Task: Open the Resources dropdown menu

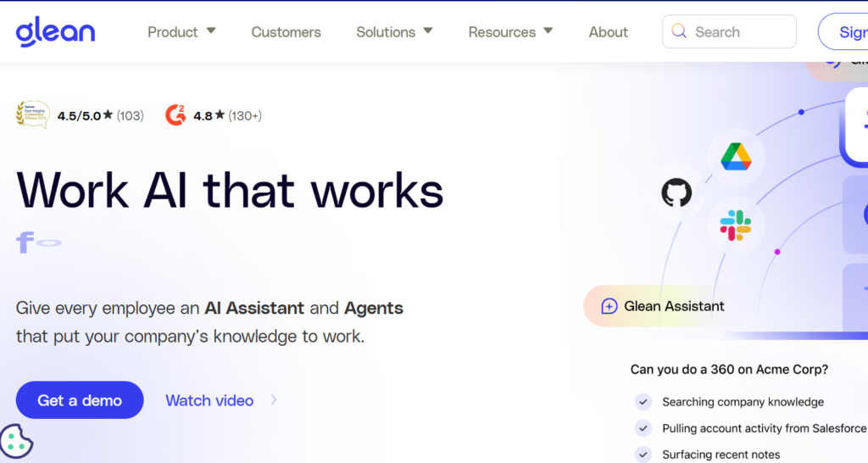Action: [x=510, y=32]
